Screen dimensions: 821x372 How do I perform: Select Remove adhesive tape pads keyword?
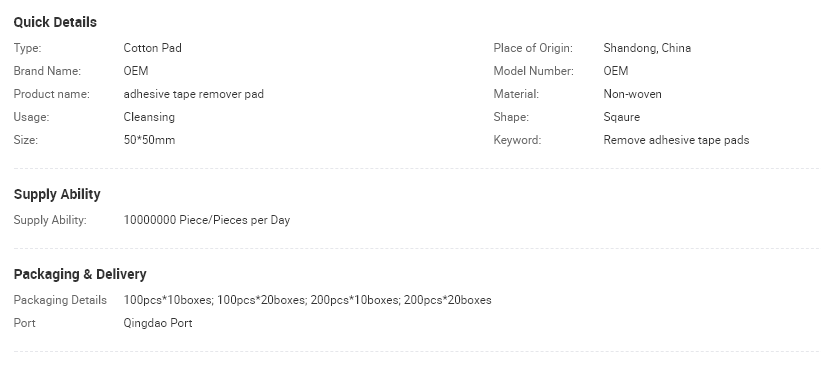(x=676, y=140)
